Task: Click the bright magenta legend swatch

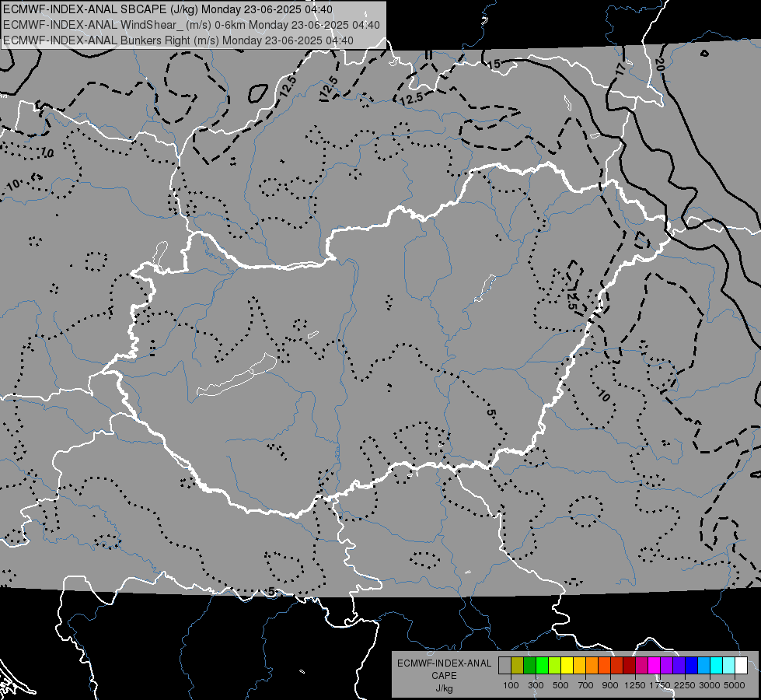Action: (655, 665)
